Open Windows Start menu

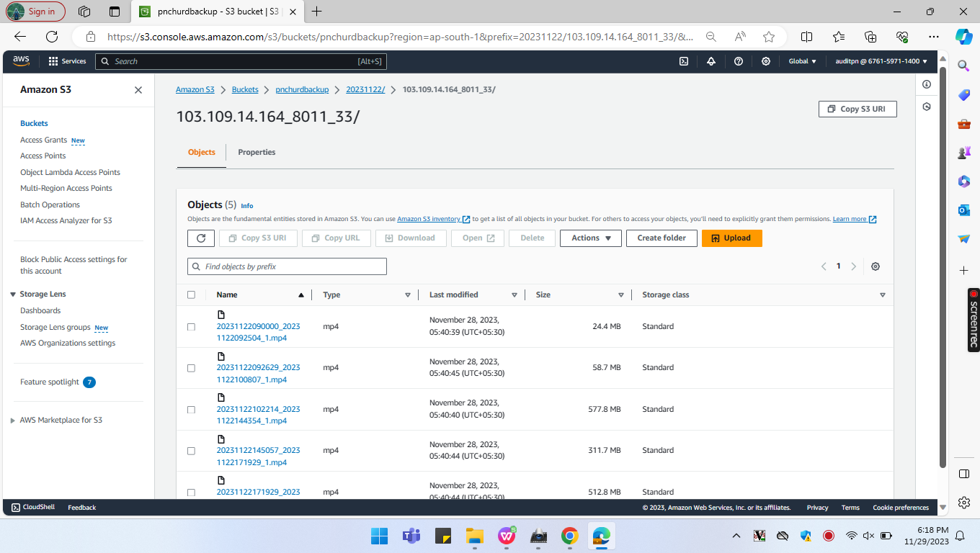click(x=379, y=536)
